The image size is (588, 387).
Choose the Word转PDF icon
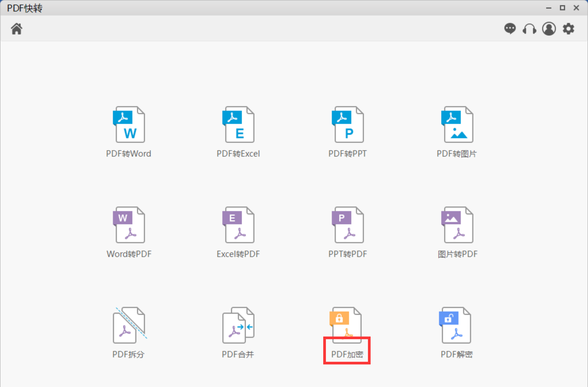(x=129, y=225)
